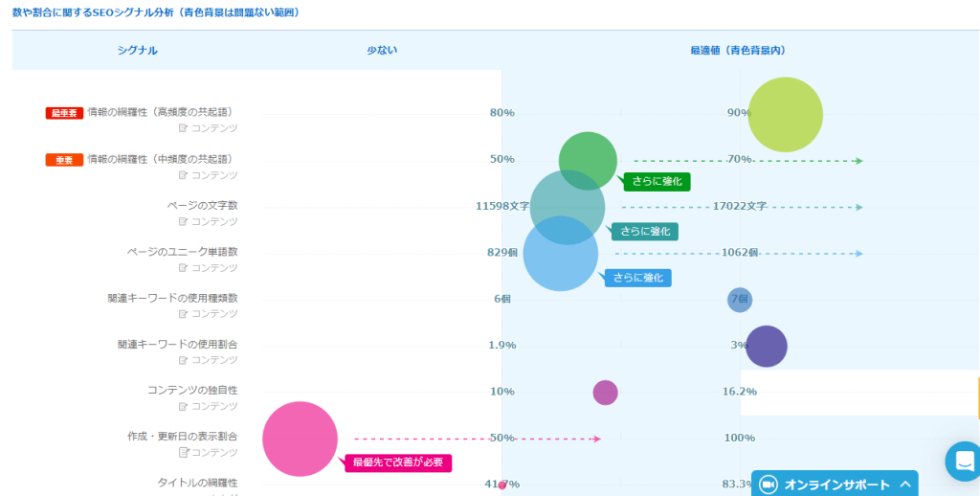
Task: Click the pink 最優先で改善が必要 label
Action: coord(397,462)
